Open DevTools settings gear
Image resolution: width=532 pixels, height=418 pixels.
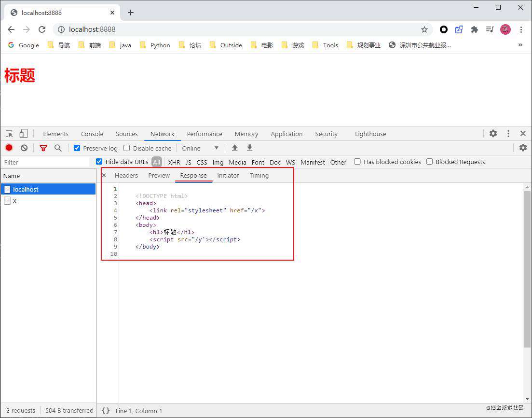coord(493,133)
